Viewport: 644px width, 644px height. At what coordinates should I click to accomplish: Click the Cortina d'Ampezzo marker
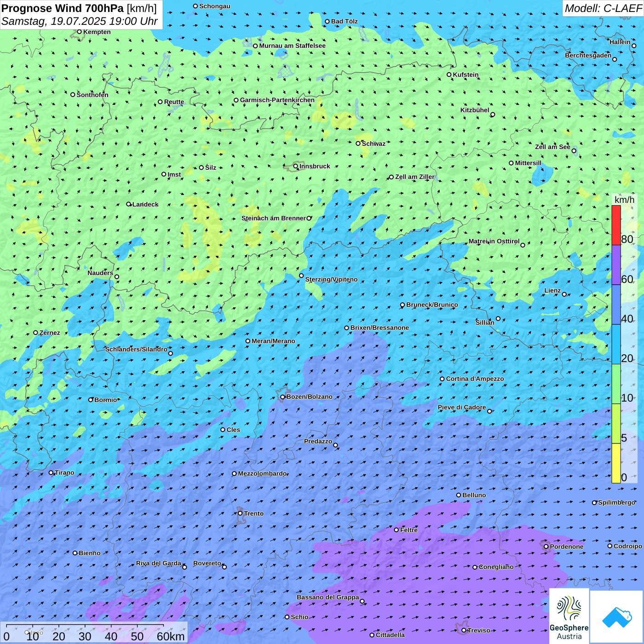(x=442, y=379)
